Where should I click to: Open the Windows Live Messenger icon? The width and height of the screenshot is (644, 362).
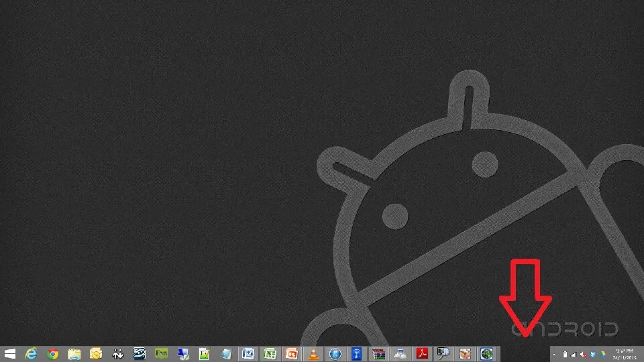point(118,354)
